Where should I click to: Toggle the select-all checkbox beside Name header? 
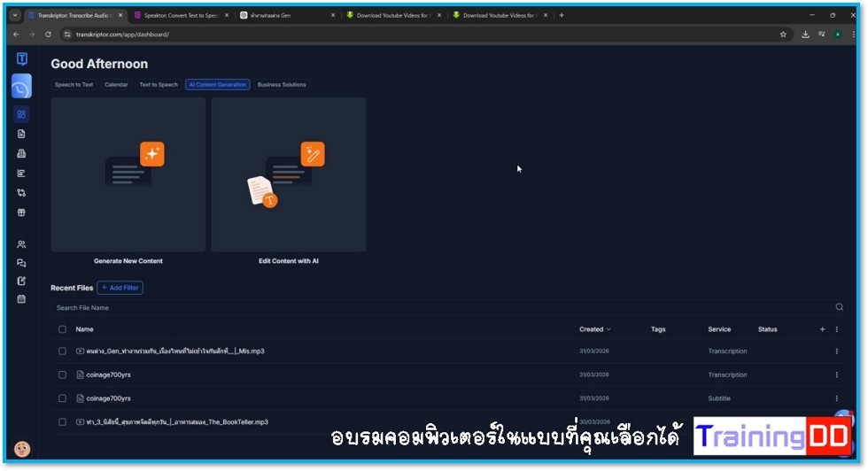[x=62, y=329]
